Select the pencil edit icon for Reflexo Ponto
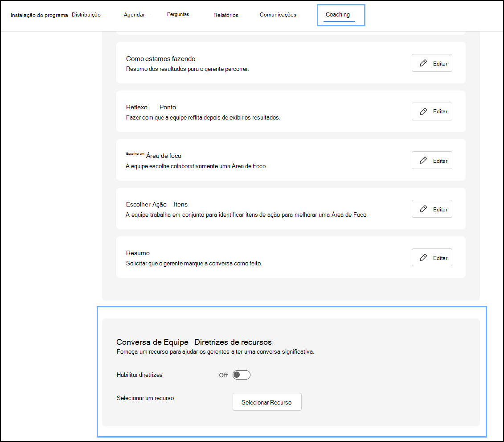The image size is (504, 442). [x=422, y=111]
